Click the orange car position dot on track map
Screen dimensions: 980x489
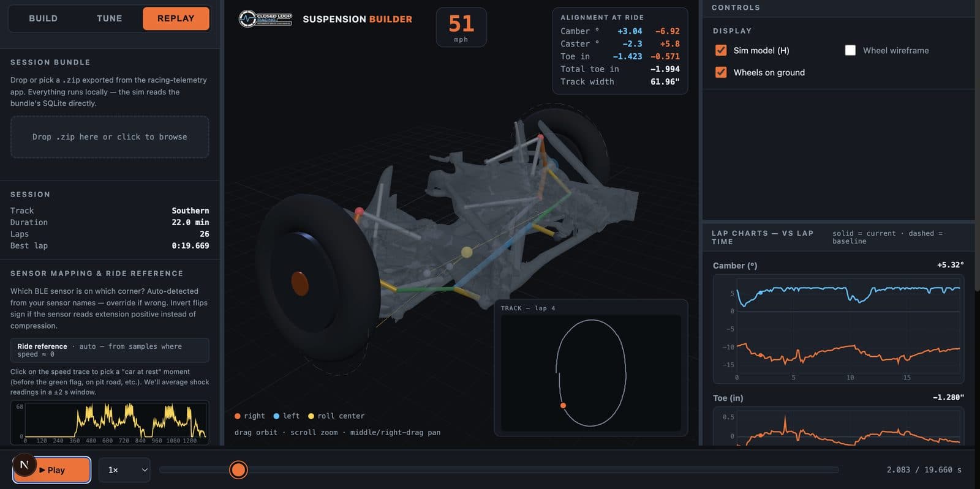pos(563,406)
